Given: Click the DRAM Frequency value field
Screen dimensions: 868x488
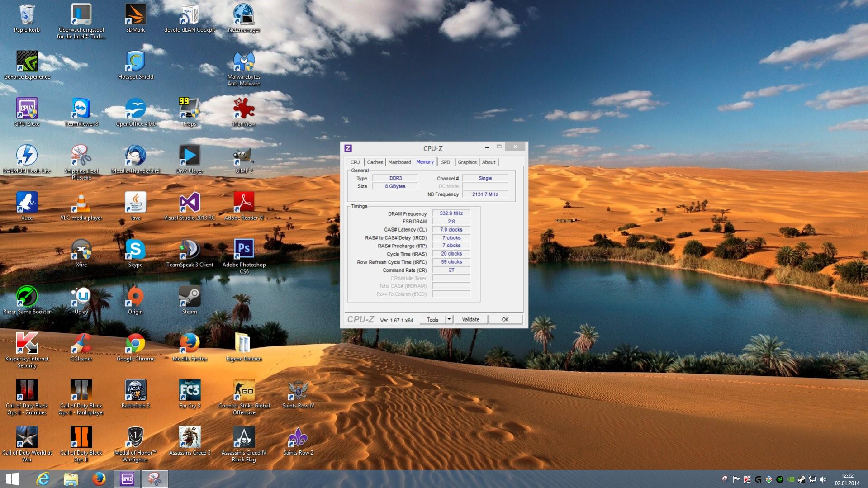Looking at the screenshot, I should (x=451, y=213).
